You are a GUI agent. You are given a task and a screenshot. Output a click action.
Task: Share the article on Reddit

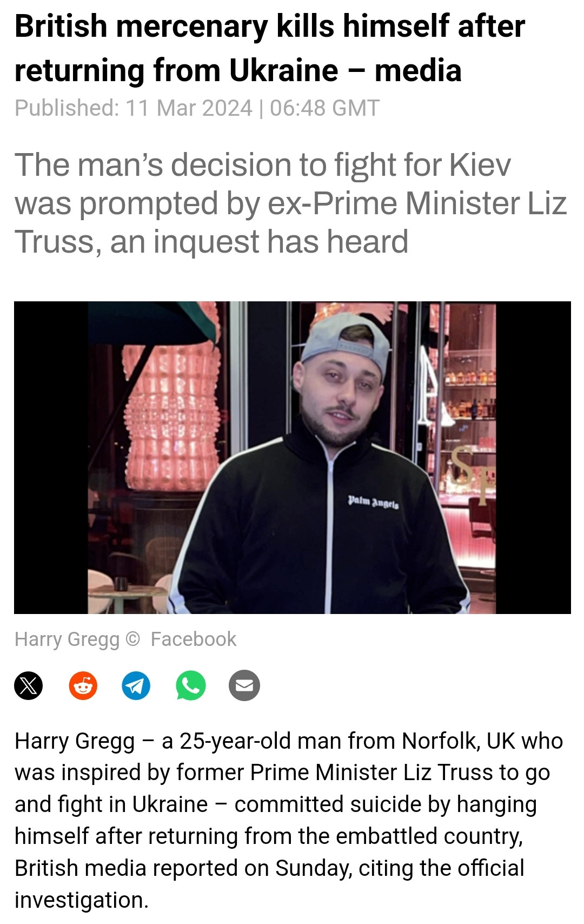[83, 685]
